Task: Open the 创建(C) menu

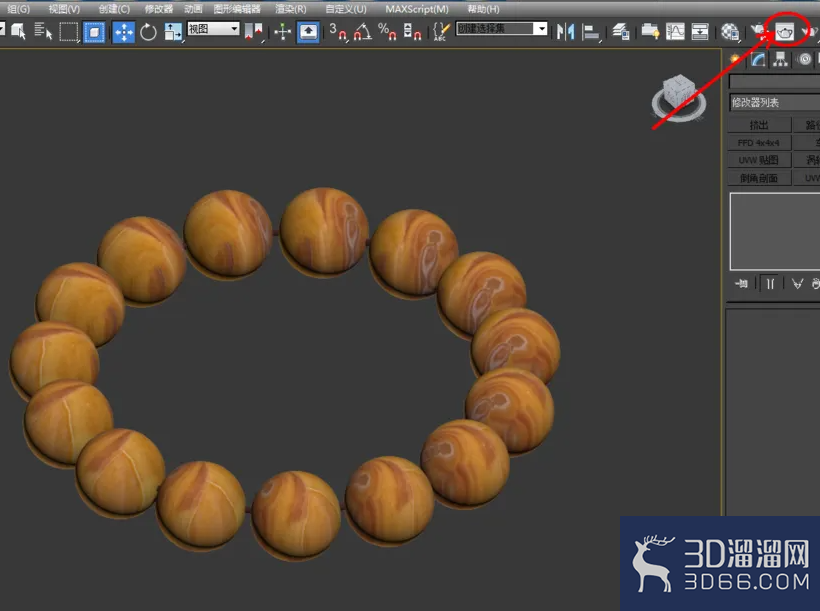Action: coord(115,9)
